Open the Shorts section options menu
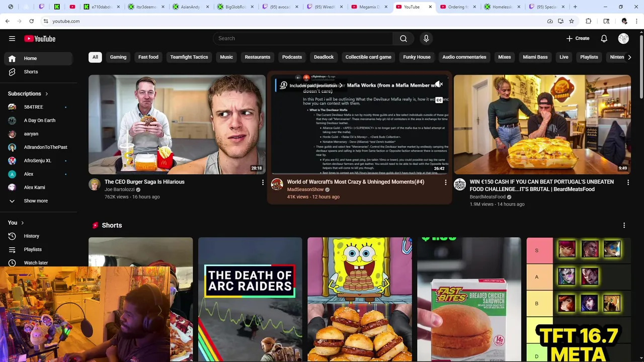 (624, 225)
